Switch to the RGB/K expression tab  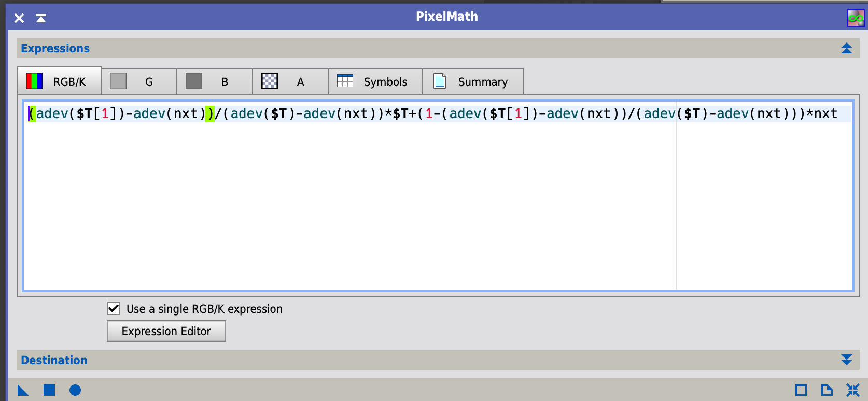(x=59, y=81)
